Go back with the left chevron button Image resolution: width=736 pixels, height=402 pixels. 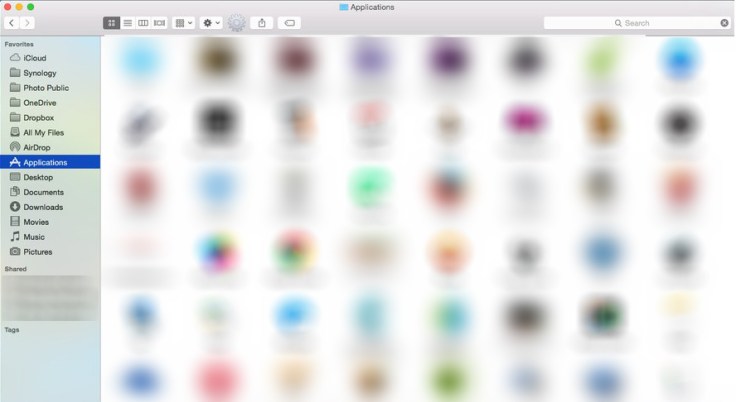[x=12, y=23]
